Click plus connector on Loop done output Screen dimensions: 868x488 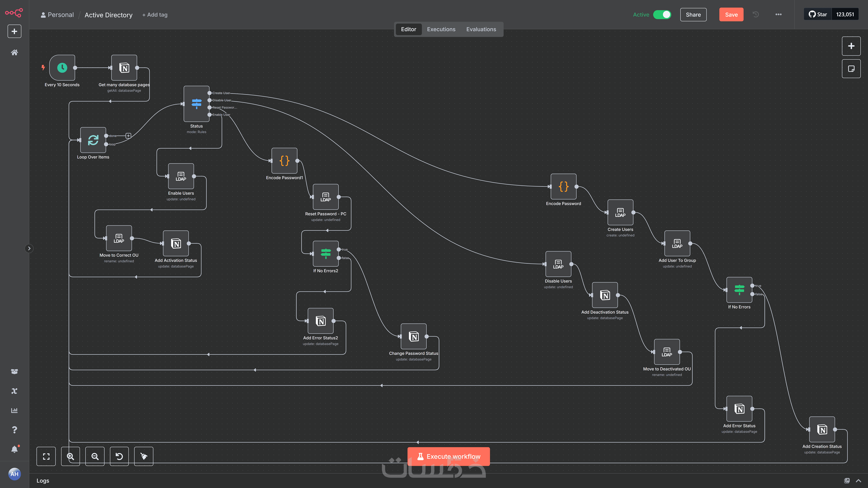point(128,136)
